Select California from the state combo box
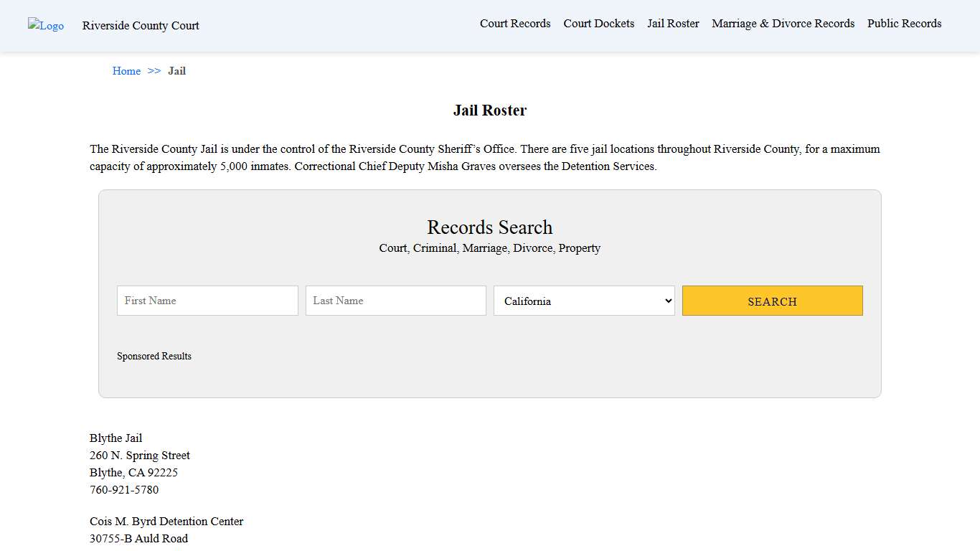Screen dimensions: 980x551 583,301
